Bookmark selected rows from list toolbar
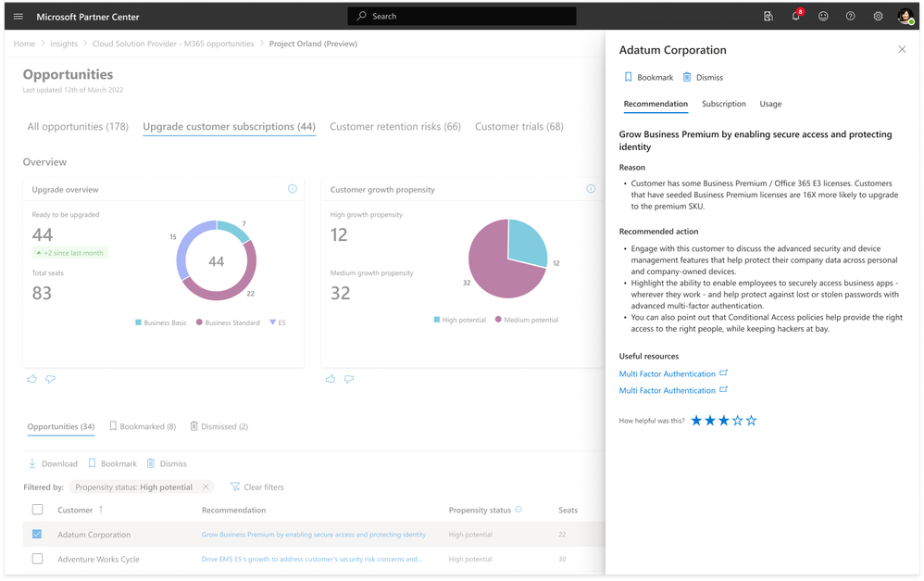 click(x=113, y=463)
